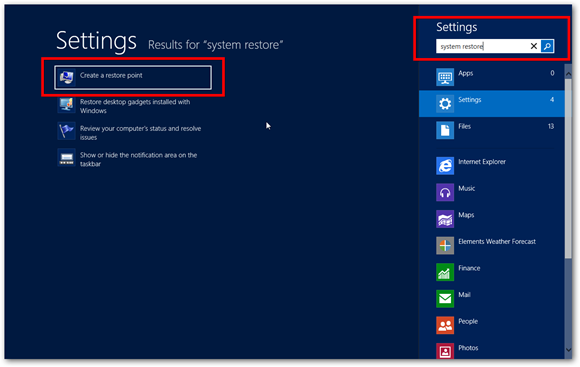Select the People app icon

pos(445,325)
